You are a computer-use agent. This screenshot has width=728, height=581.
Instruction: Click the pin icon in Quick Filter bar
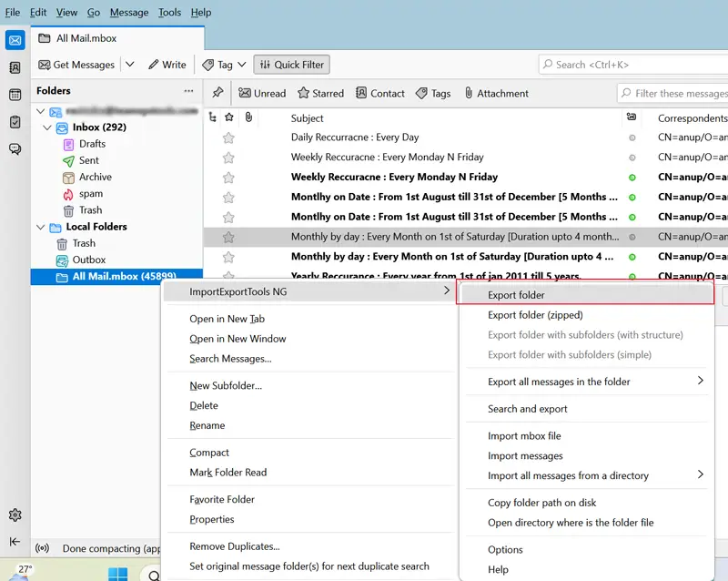point(217,93)
